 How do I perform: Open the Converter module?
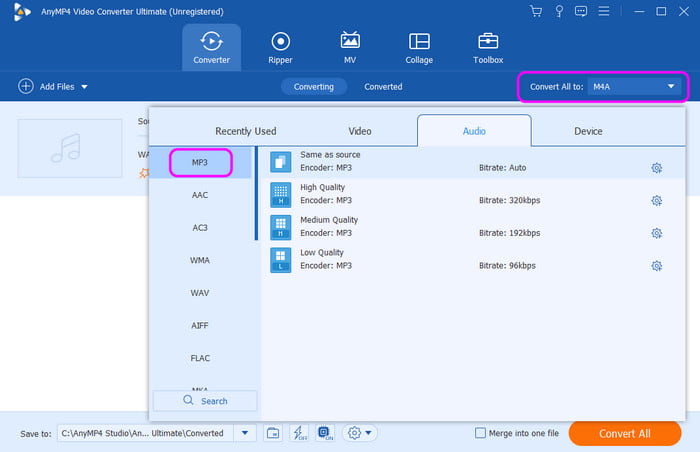(211, 47)
